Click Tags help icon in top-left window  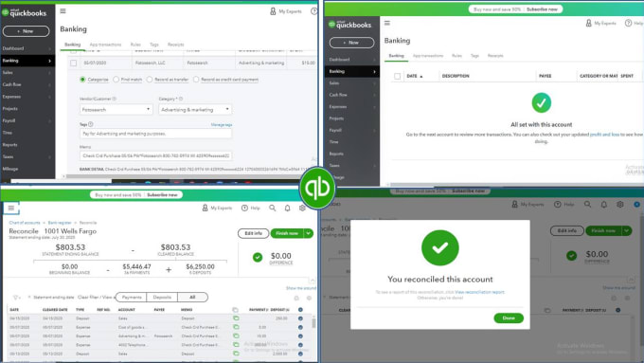tap(91, 124)
